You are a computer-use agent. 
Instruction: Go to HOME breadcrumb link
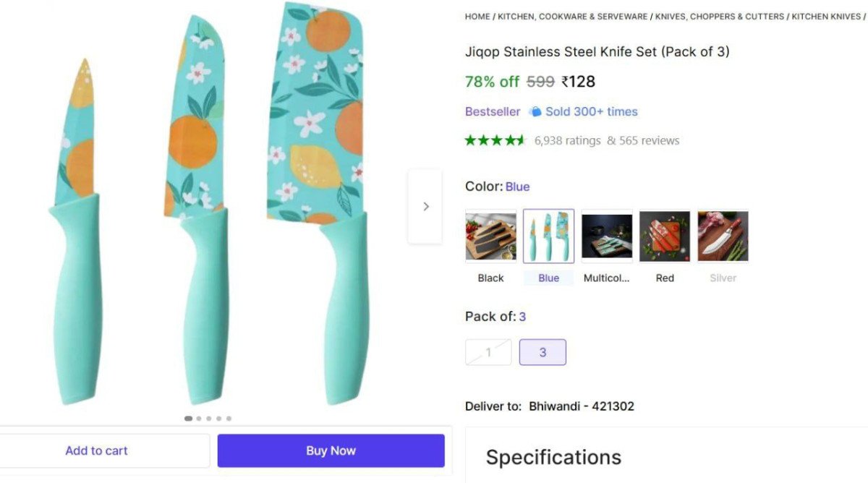(477, 17)
